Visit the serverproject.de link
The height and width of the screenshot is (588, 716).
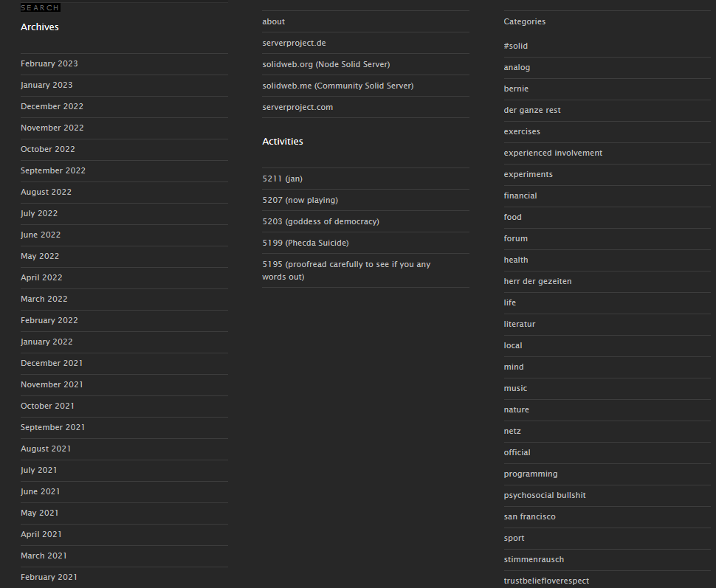click(294, 43)
